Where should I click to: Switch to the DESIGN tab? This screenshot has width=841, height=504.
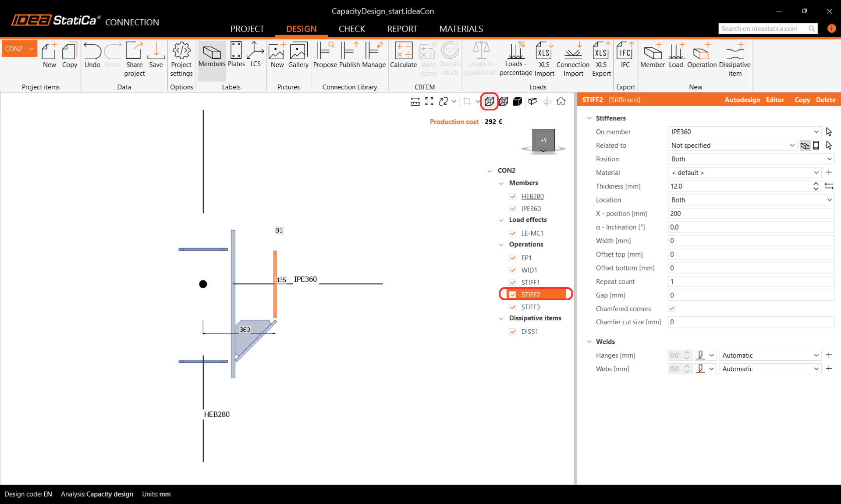coord(301,29)
